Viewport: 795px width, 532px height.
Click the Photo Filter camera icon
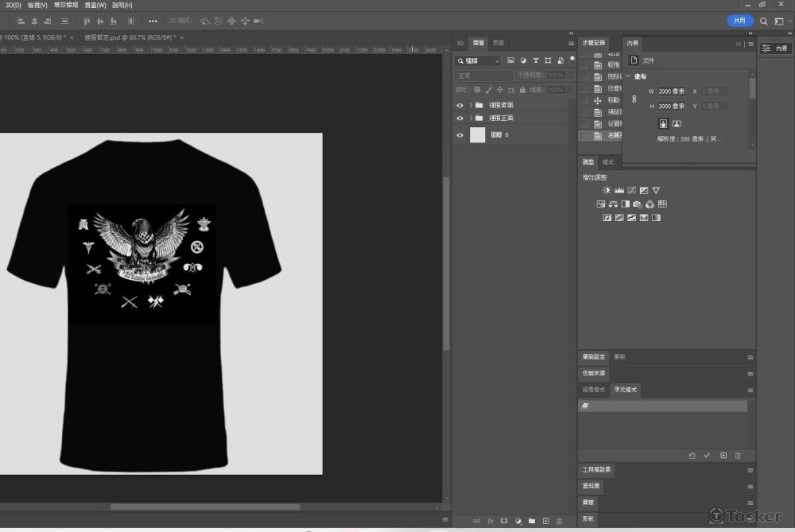638,204
